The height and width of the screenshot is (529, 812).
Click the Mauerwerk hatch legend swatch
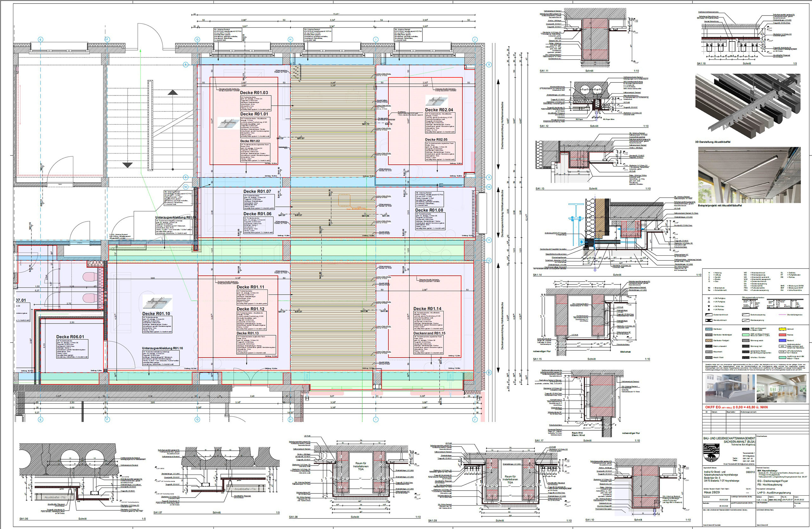(x=709, y=352)
